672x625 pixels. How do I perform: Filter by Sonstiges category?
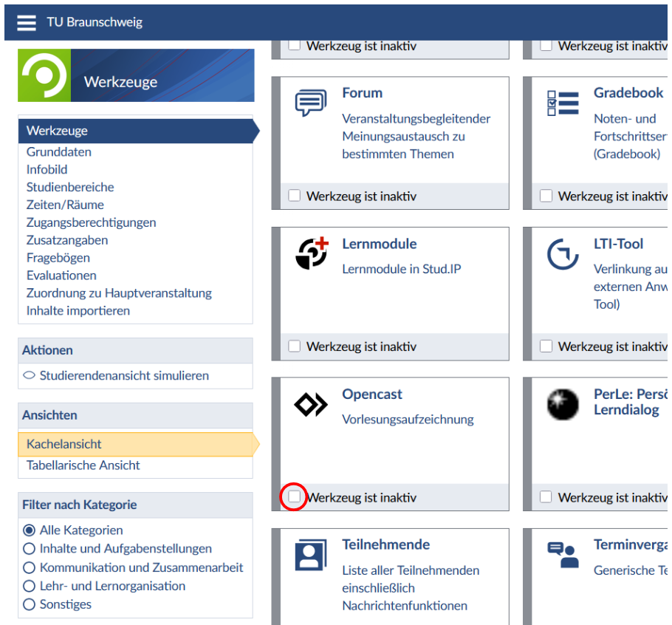click(x=29, y=604)
